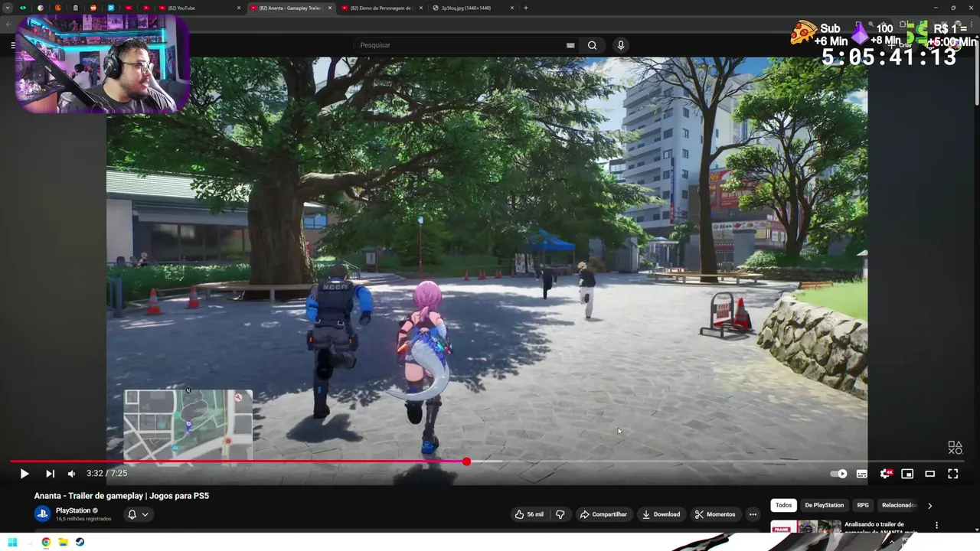The image size is (980, 551).
Task: Open Momentos clip button
Action: pyautogui.click(x=715, y=514)
